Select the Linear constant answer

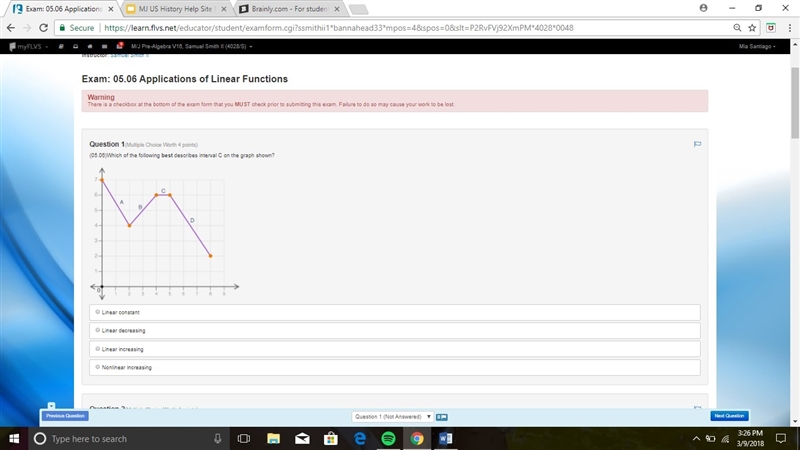395,312
